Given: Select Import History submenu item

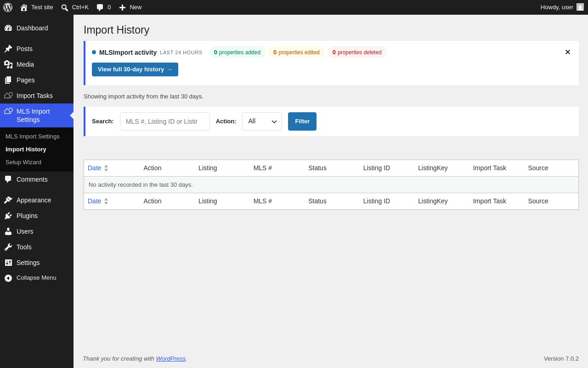Looking at the screenshot, I should click(x=26, y=149).
